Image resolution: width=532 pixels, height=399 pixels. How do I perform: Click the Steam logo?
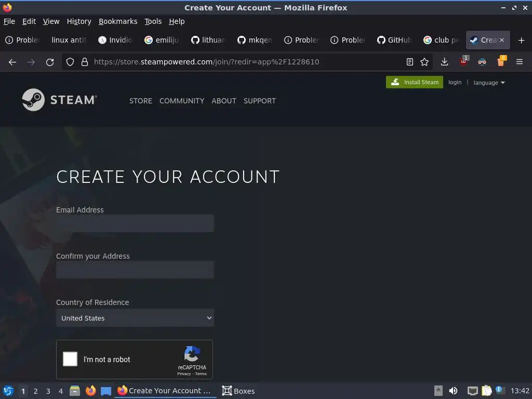(x=60, y=100)
